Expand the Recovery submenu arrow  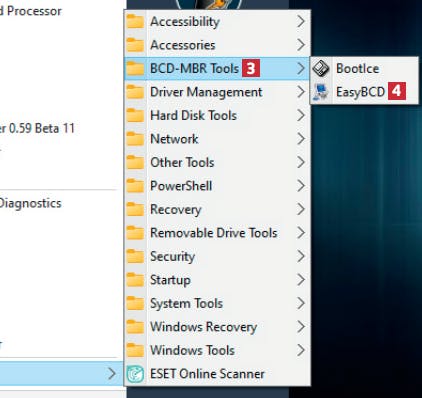(x=301, y=209)
